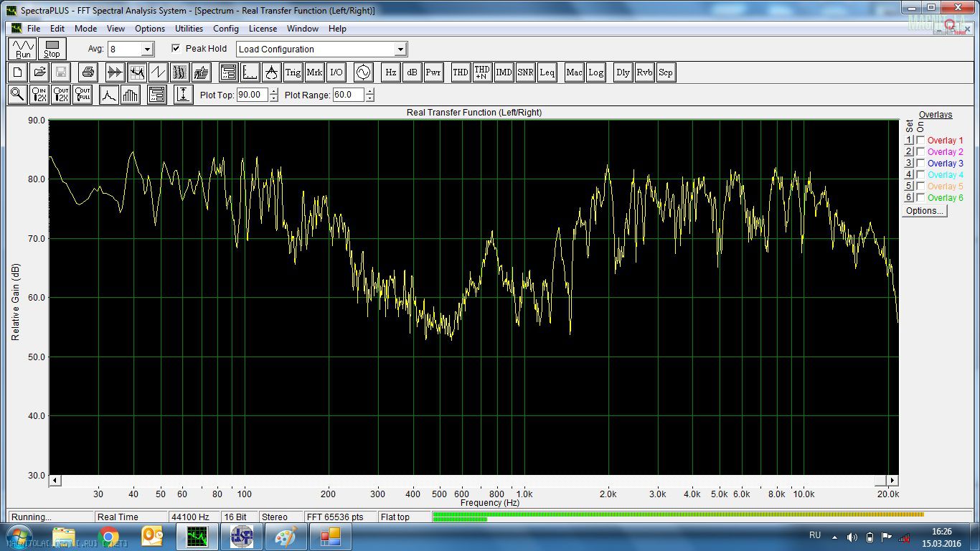Open the Load Configuration dropdown
The image size is (980, 551).
(401, 50)
